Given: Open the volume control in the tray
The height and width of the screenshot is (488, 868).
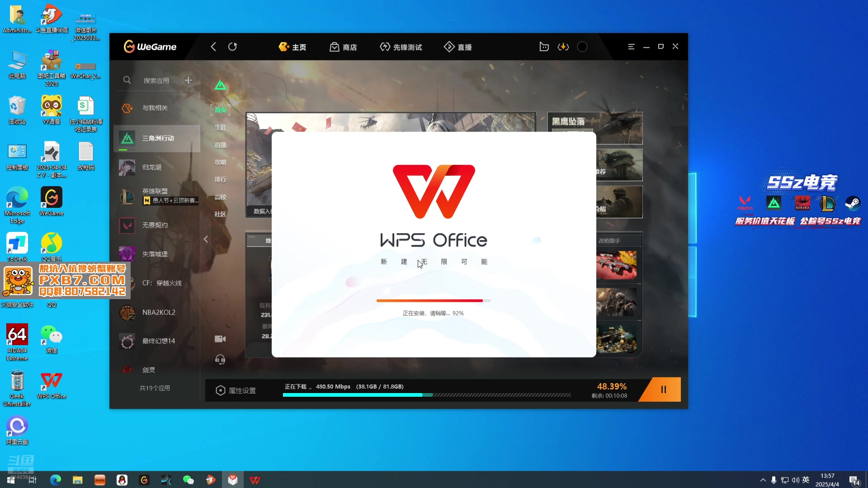Looking at the screenshot, I should (x=795, y=480).
